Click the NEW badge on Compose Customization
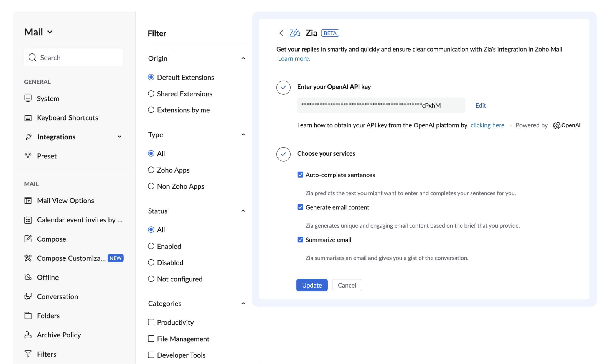 tap(115, 258)
